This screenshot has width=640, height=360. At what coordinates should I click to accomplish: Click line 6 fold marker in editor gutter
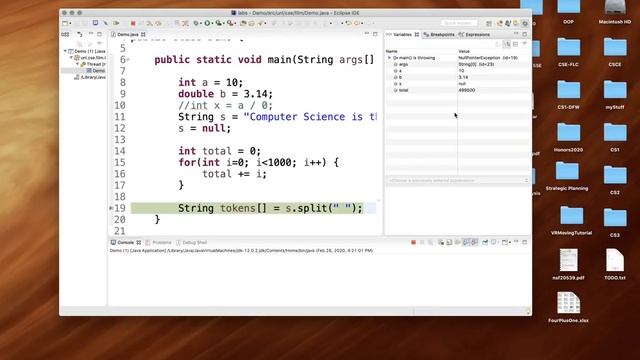128,60
